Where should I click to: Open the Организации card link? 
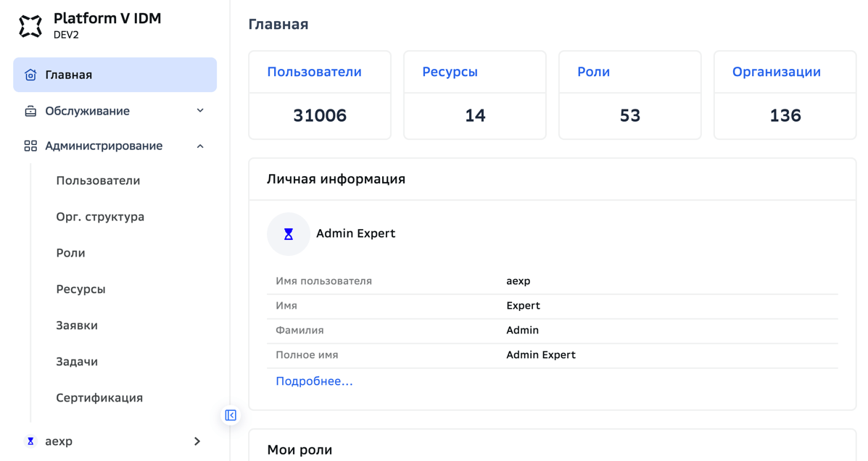(x=777, y=72)
